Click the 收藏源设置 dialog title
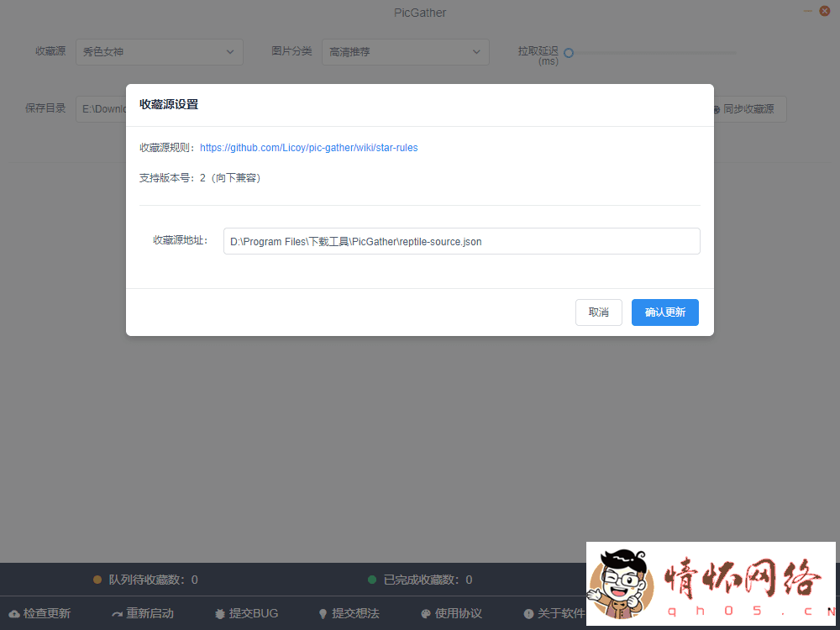The width and height of the screenshot is (840, 630). (169, 104)
